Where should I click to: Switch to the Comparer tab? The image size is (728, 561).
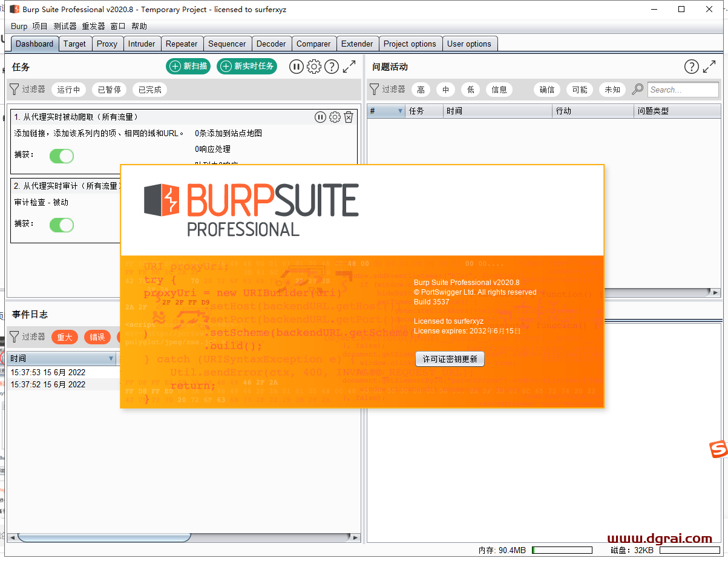click(313, 44)
